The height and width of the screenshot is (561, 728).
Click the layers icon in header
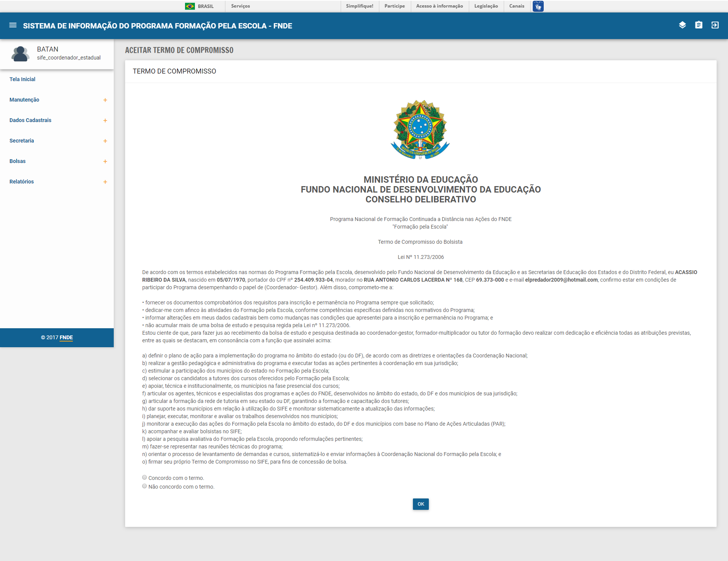[682, 25]
